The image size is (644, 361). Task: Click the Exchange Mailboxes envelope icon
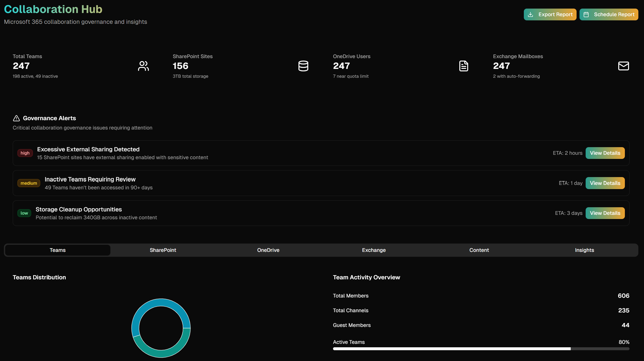click(x=623, y=66)
